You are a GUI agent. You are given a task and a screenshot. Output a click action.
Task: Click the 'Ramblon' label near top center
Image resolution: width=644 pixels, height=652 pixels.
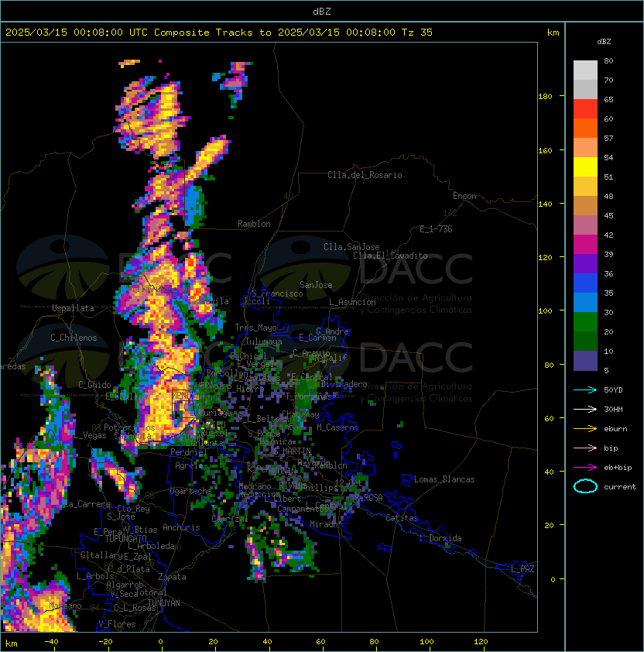pos(254,224)
